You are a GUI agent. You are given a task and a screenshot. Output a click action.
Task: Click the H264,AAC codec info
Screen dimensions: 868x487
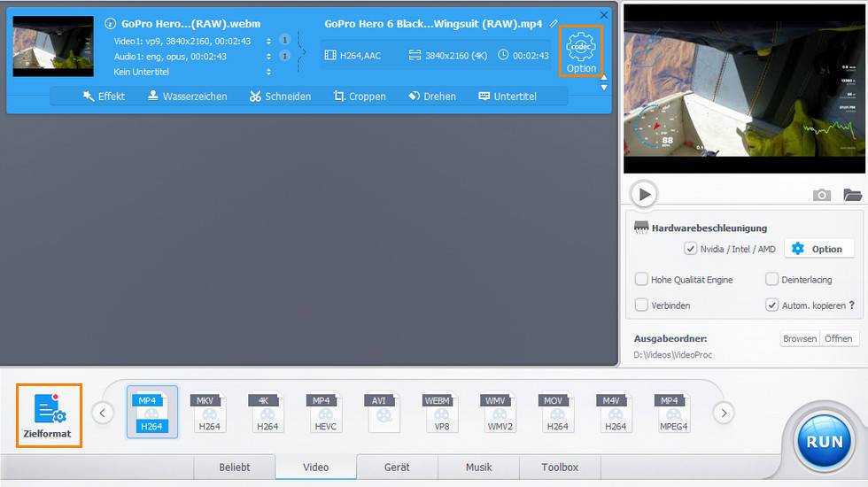353,55
